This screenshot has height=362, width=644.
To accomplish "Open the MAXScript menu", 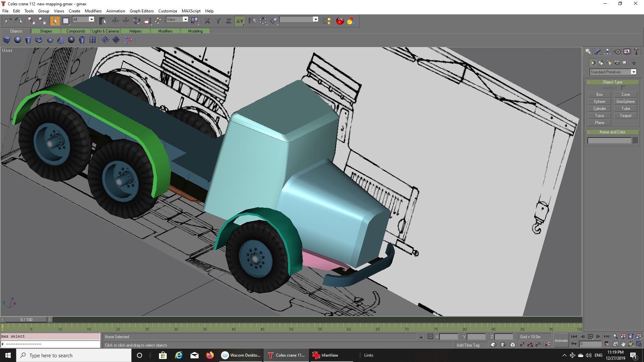I will pos(191,11).
